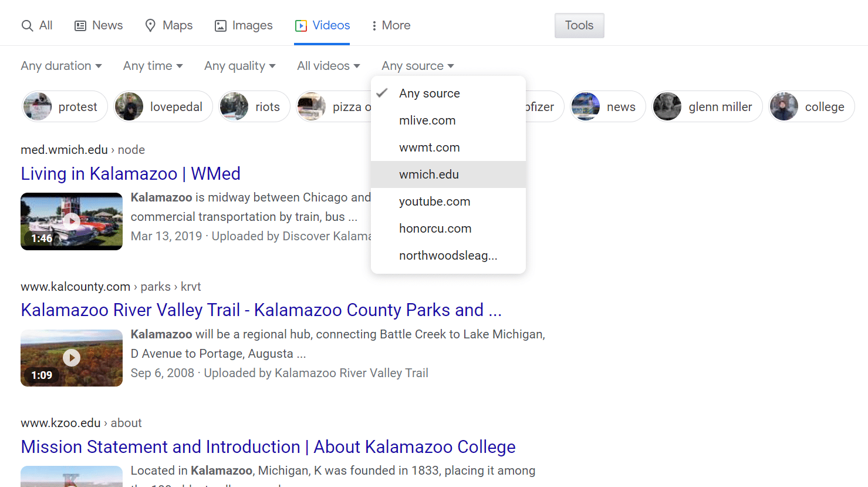Image resolution: width=868 pixels, height=487 pixels.
Task: Open the More three-dot menu icon
Action: [x=374, y=25]
